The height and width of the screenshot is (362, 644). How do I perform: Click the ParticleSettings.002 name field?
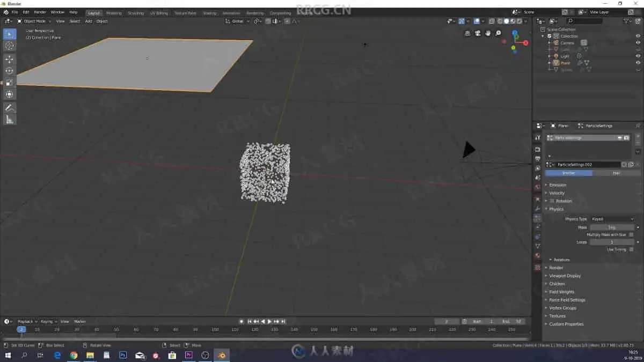coord(588,165)
